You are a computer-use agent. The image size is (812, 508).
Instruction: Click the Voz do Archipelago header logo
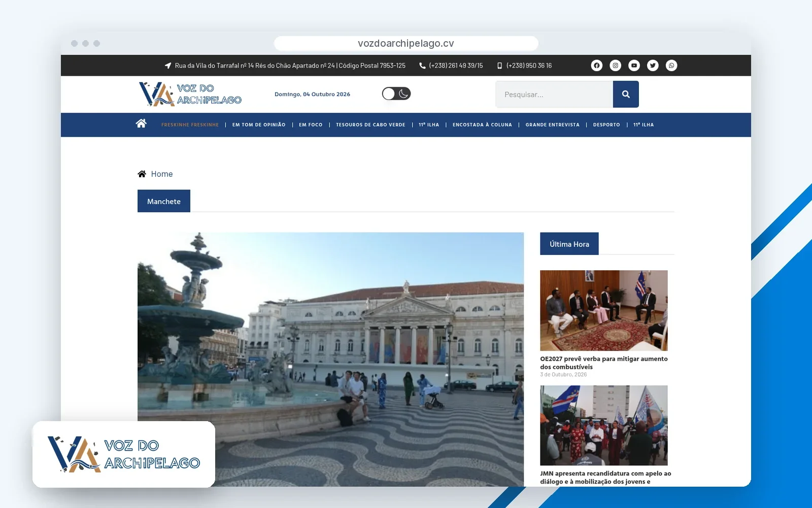[x=190, y=94]
